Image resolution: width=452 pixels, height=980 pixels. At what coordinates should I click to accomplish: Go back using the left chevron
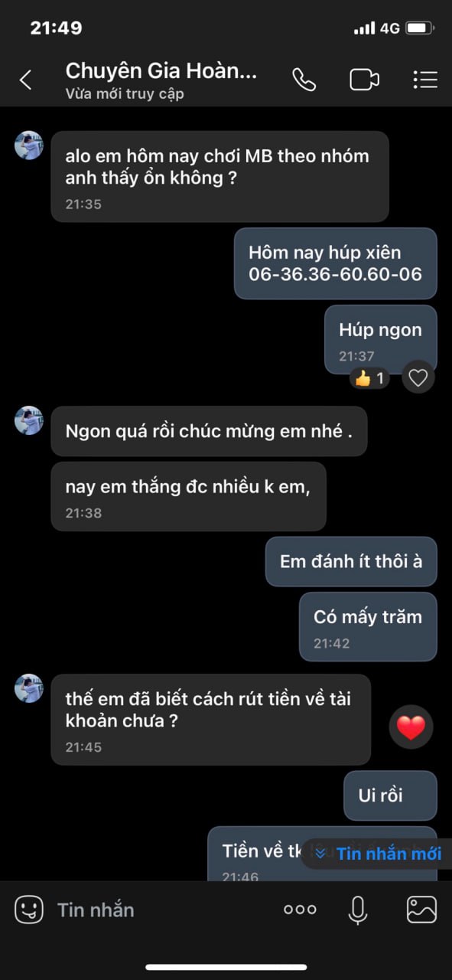coord(26,80)
